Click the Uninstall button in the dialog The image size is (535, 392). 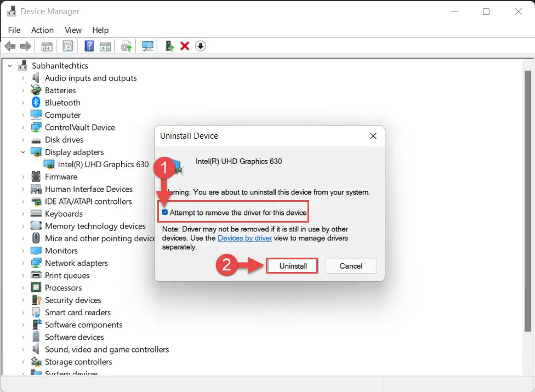[293, 266]
